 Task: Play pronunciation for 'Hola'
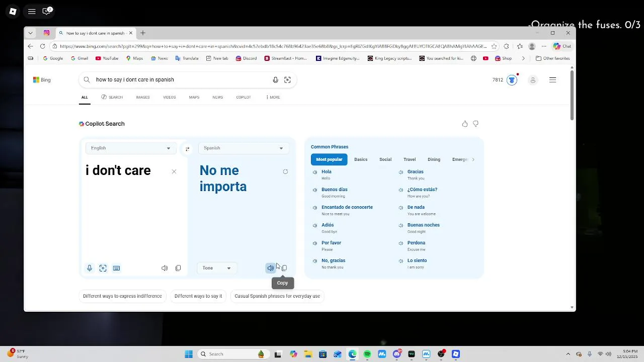(315, 172)
